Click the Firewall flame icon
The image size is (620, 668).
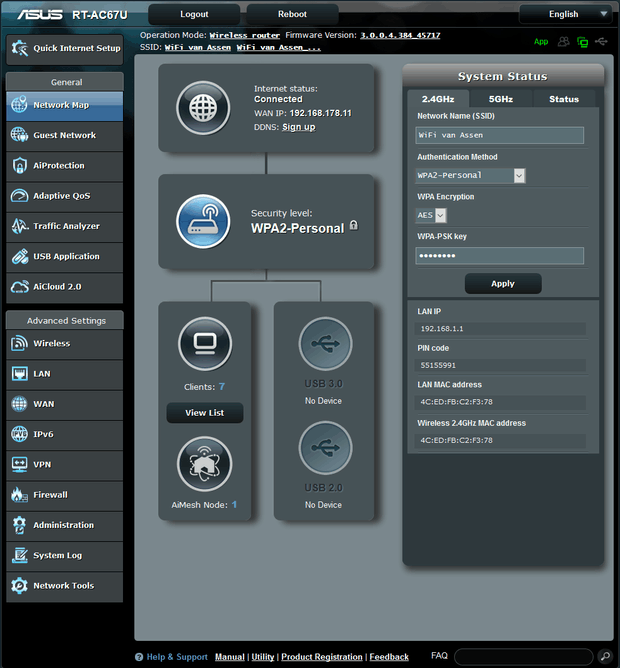pos(19,495)
